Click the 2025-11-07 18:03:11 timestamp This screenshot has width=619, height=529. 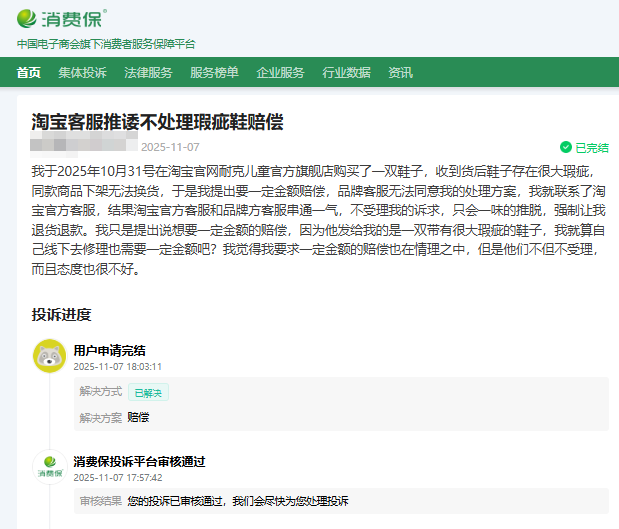pos(117,367)
